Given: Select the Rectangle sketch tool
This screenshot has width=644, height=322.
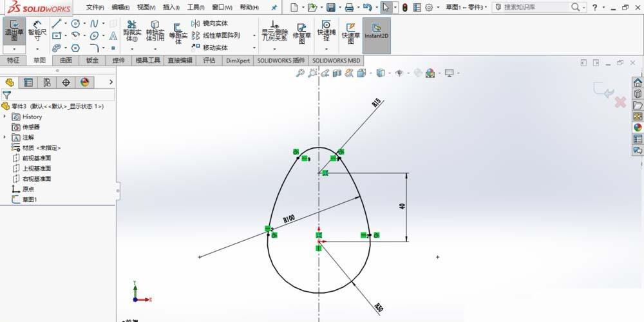Looking at the screenshot, I should [x=56, y=35].
